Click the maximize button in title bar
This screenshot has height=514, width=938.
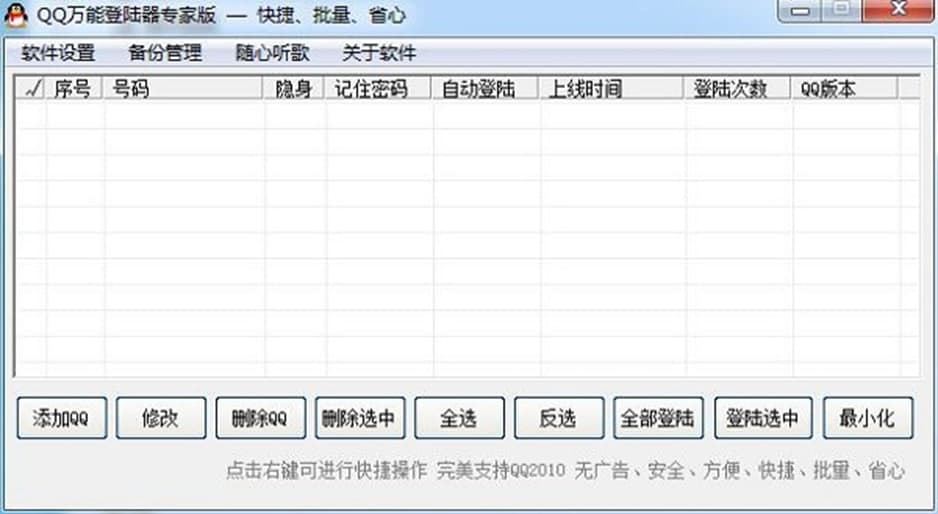(842, 11)
